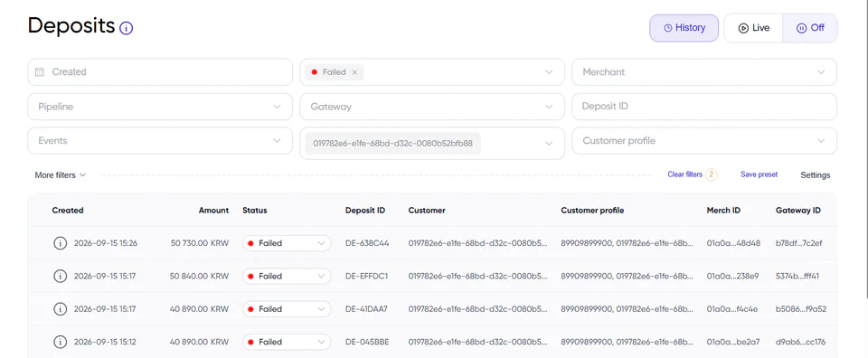Click gateway ID d9ab6...cc176

click(x=800, y=342)
